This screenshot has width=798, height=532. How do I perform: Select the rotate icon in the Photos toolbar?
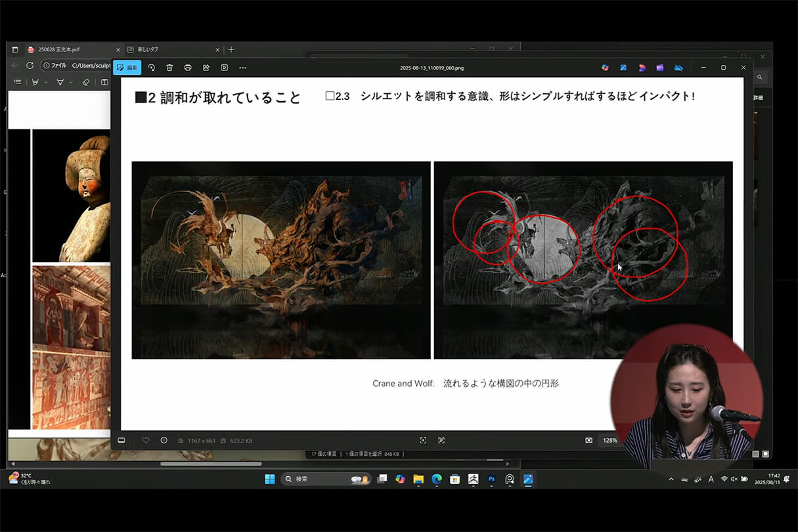[150, 67]
